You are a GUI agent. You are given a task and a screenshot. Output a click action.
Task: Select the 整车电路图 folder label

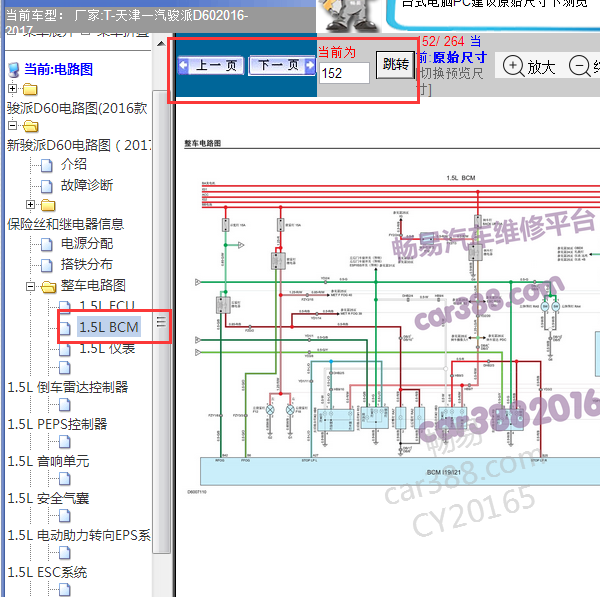tap(93, 285)
